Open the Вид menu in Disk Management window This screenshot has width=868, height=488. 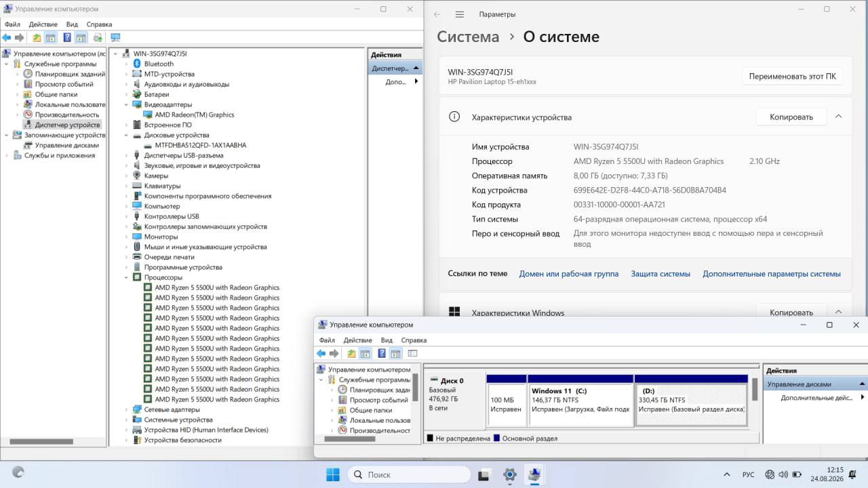coord(387,340)
